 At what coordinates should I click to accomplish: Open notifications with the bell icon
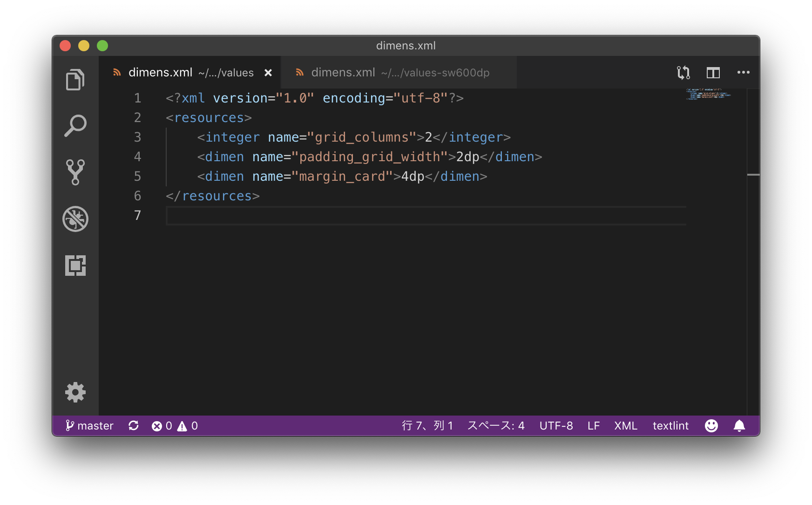tap(739, 425)
